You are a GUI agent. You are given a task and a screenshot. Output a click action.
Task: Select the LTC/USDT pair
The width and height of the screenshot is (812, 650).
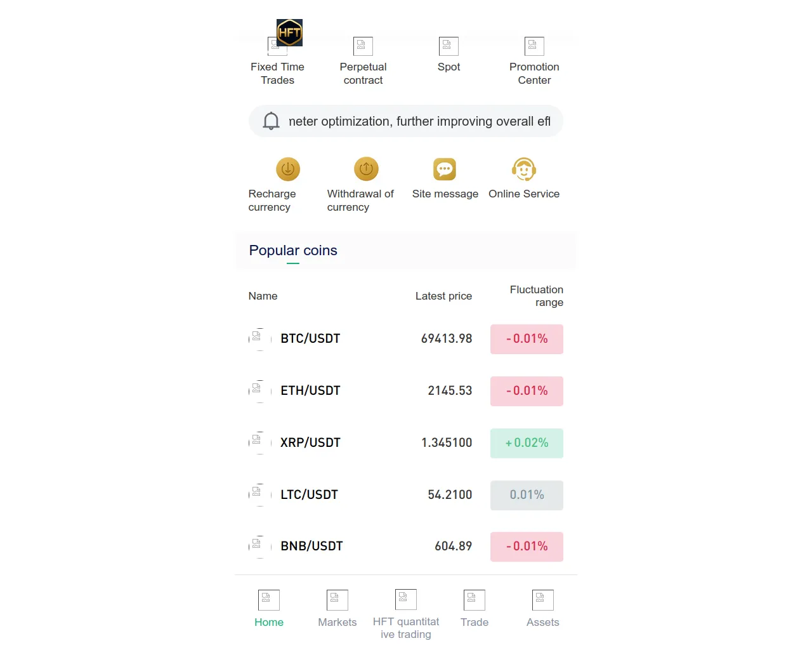[310, 495]
